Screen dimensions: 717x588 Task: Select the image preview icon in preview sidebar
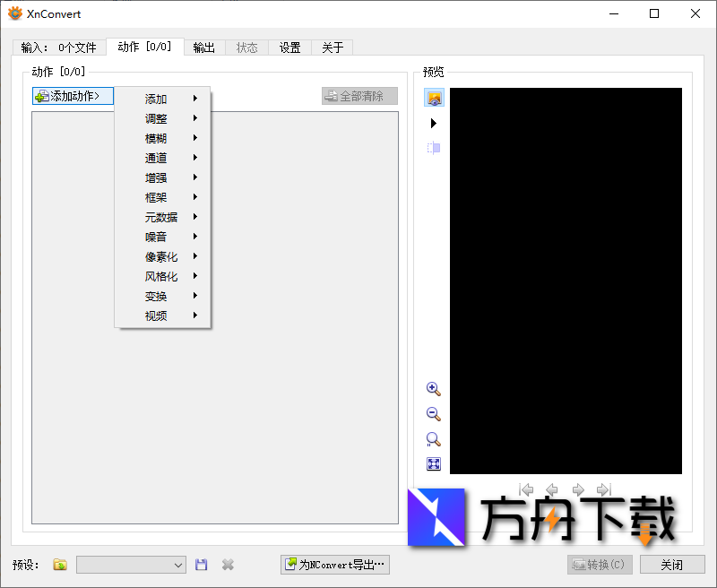tap(434, 97)
